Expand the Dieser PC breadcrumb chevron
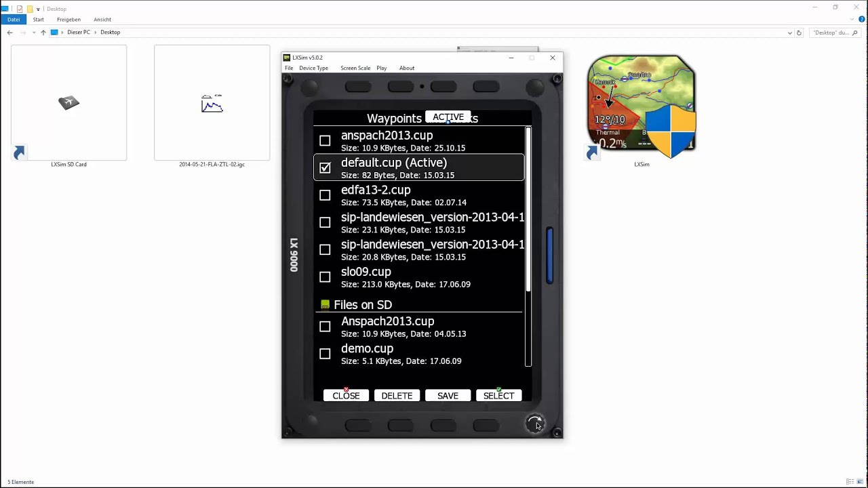 click(x=95, y=33)
